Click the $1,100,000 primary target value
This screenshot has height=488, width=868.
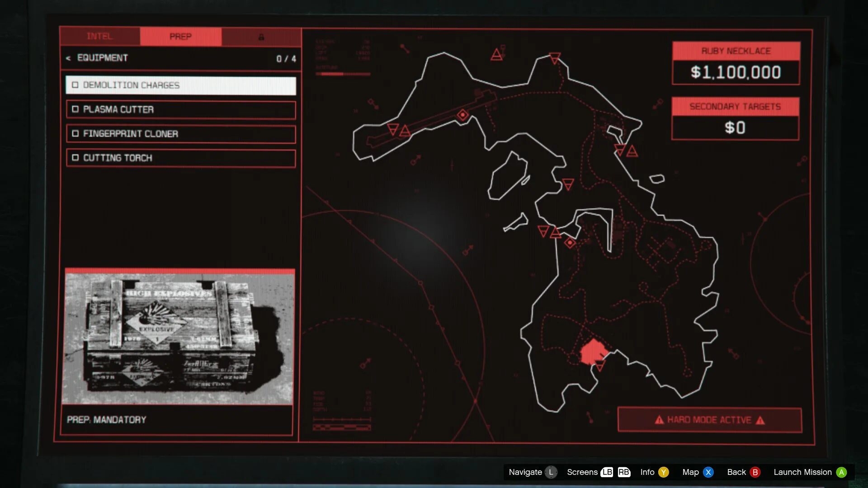pos(736,72)
